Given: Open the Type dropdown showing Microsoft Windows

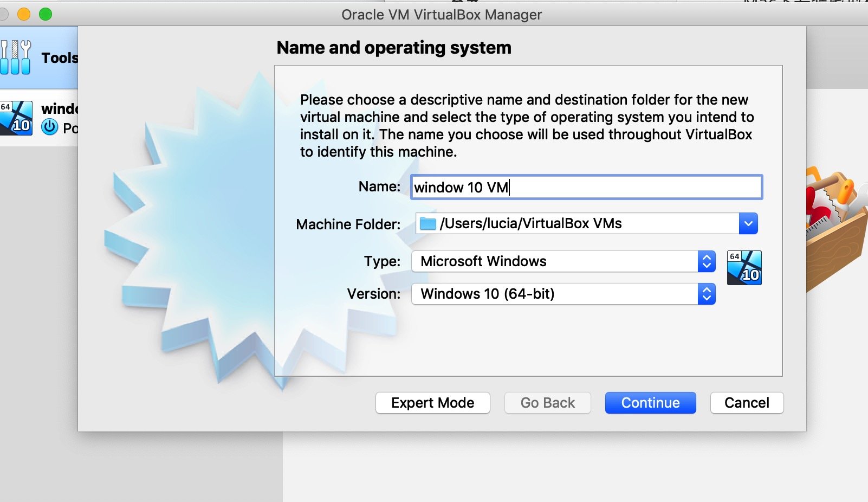Looking at the screenshot, I should pyautogui.click(x=563, y=261).
